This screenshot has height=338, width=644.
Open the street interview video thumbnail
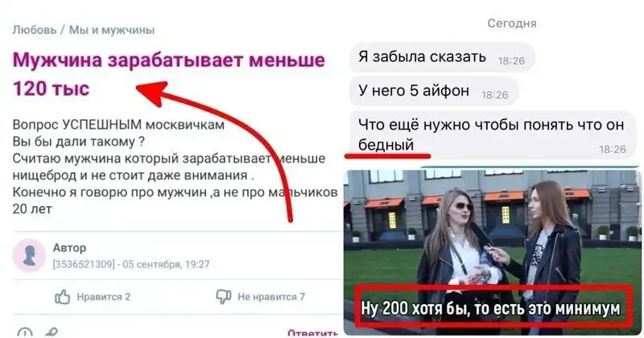(x=492, y=252)
